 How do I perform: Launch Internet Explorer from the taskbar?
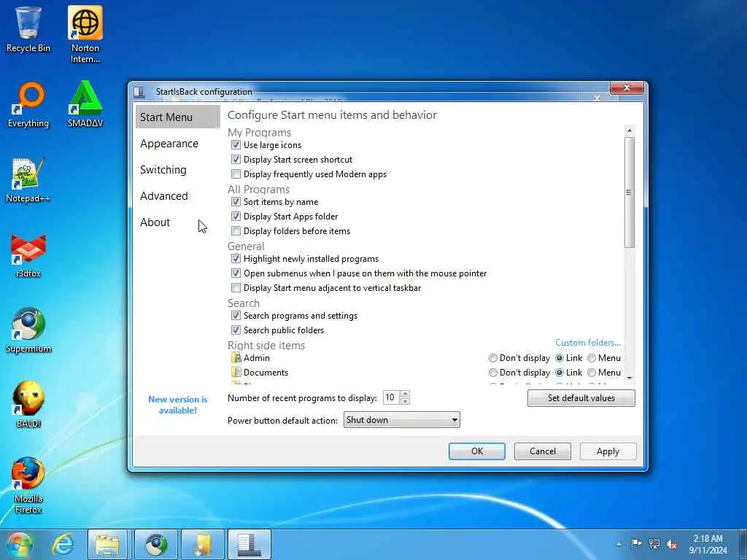[x=63, y=545]
